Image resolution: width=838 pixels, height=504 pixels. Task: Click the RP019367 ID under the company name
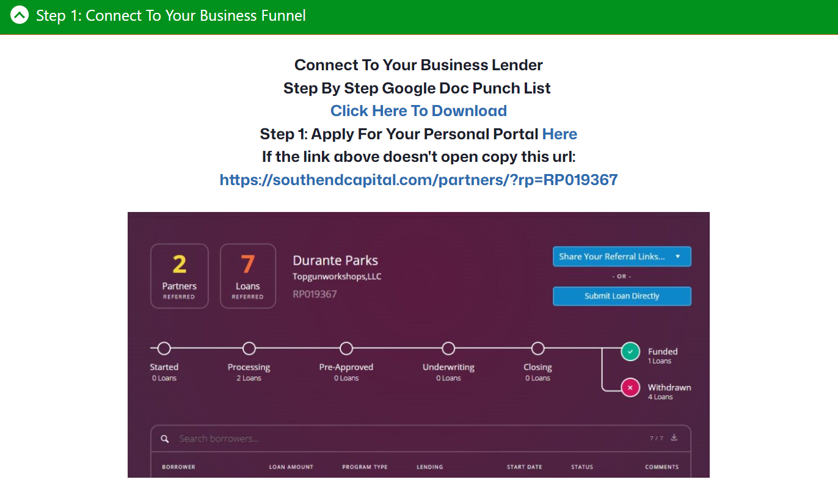click(315, 294)
